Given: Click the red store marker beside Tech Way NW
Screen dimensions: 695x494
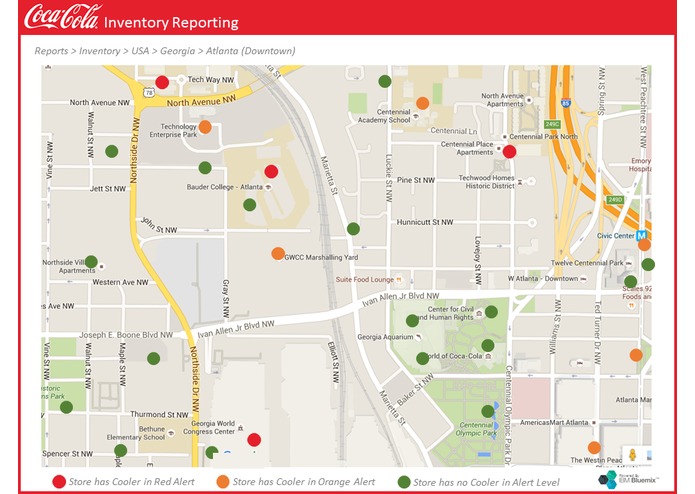Looking at the screenshot, I should [162, 82].
